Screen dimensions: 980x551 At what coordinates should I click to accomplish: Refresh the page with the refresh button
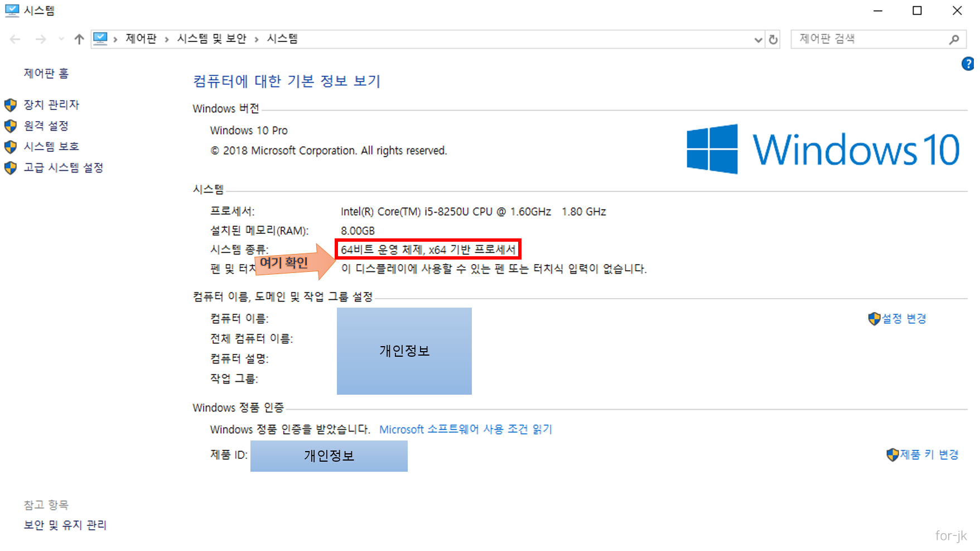(773, 40)
